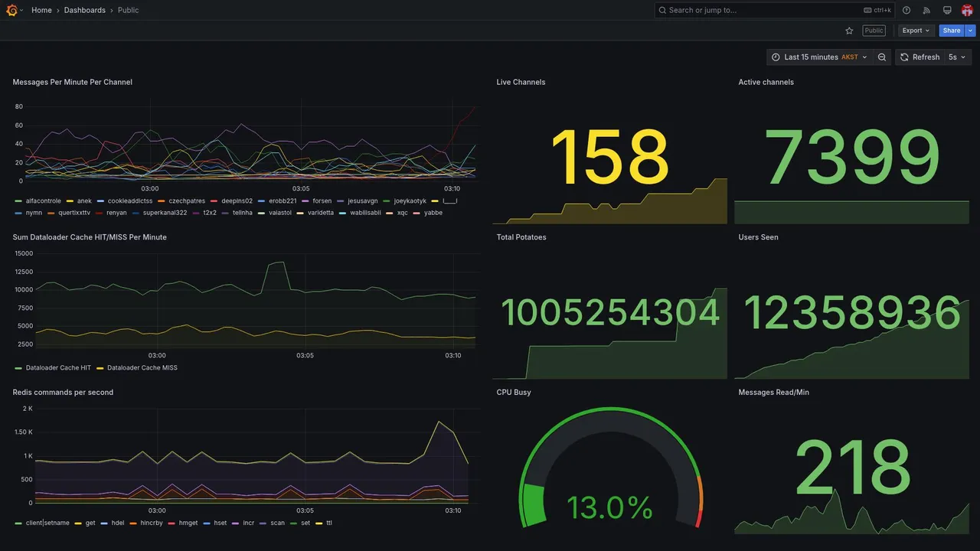Open the user avatar menu

967,10
